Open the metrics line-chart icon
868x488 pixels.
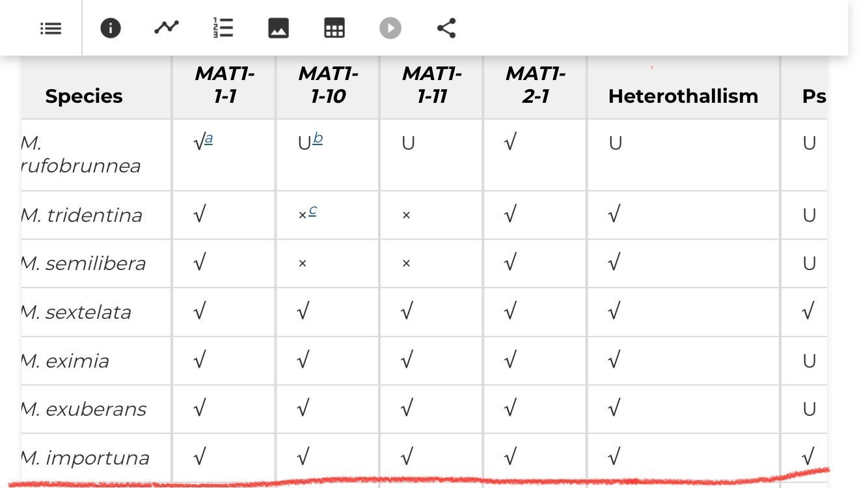tap(167, 27)
